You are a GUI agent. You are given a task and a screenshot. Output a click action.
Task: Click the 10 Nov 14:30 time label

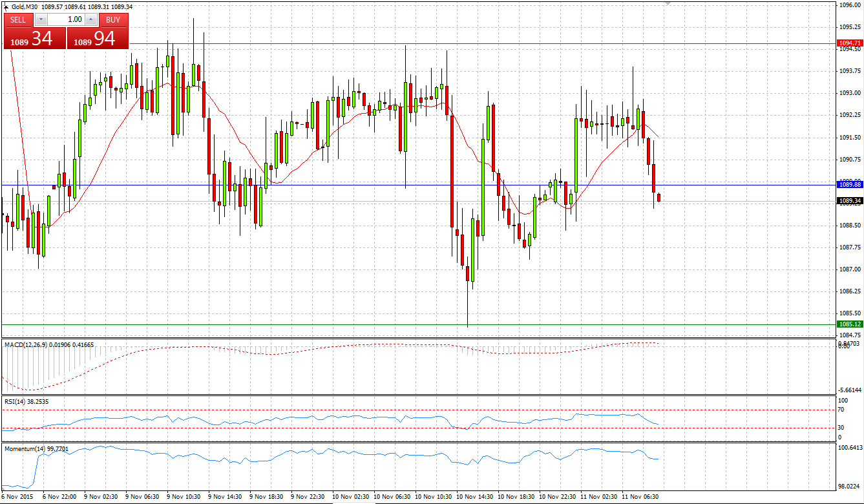(x=475, y=497)
